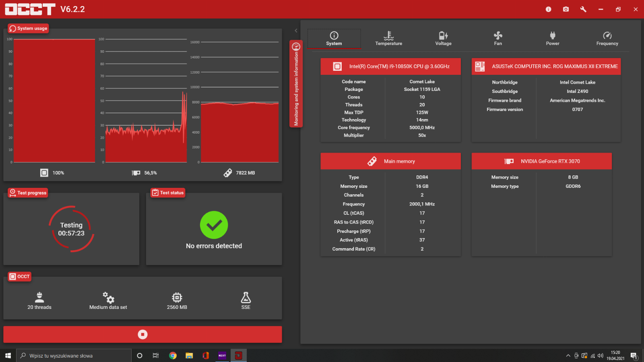The image size is (644, 362).
Task: Click the Intel Core i9-10850K CPU title
Action: (399, 66)
